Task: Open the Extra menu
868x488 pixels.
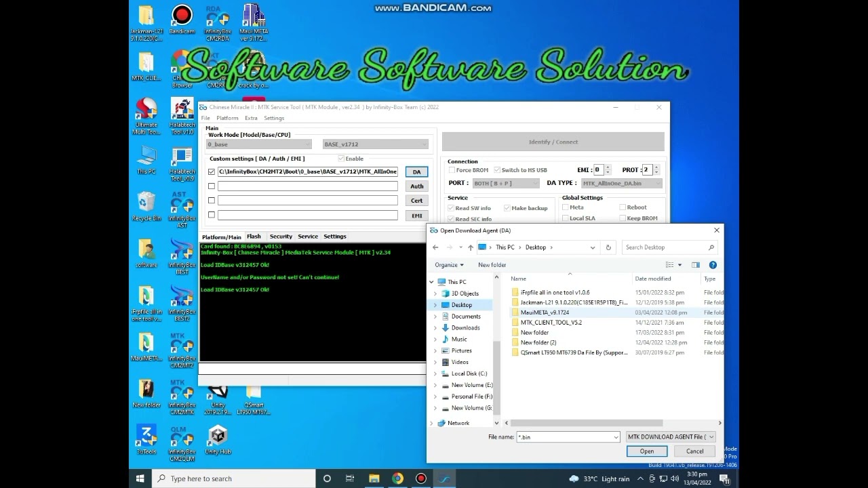Action: pos(251,118)
